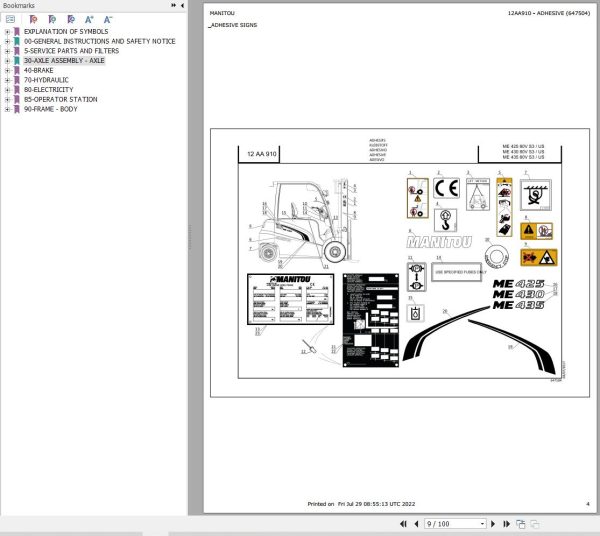Click the second bookmark action icon in the toolbar
The image size is (600, 536).
pyautogui.click(x=52, y=19)
